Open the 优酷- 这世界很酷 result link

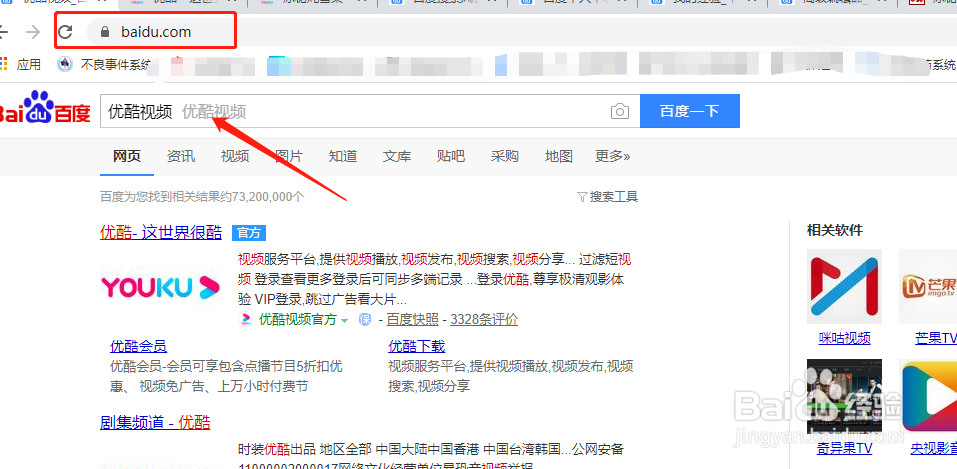(161, 233)
